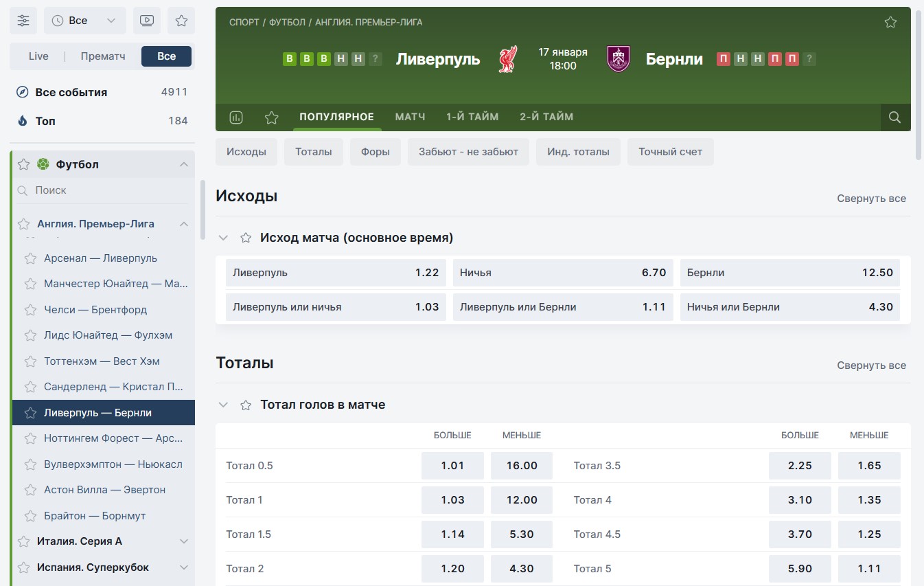The width and height of the screenshot is (924, 586).
Task: Switch to the 1-Й ТАЙМ tab
Action: click(x=472, y=117)
